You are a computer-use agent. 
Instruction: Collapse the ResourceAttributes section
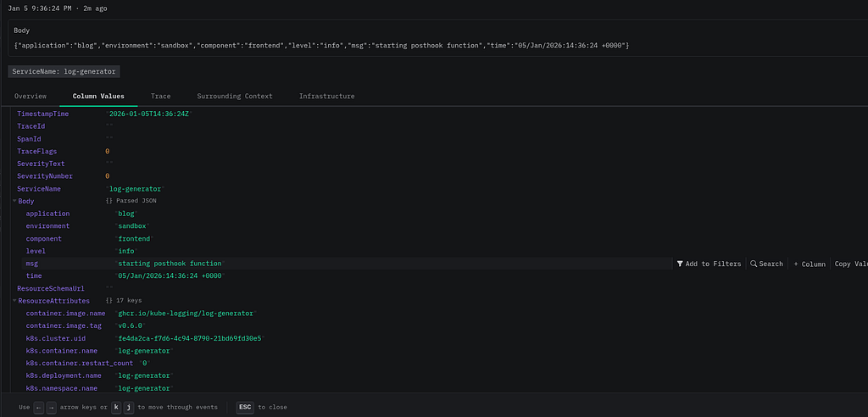tap(15, 301)
